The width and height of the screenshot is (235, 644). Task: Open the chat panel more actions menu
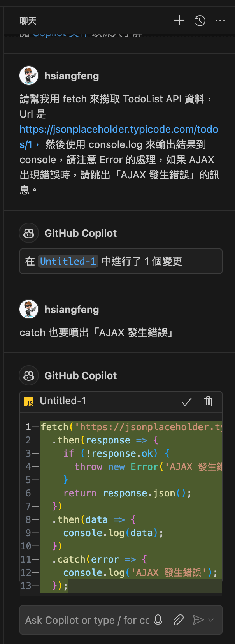220,21
